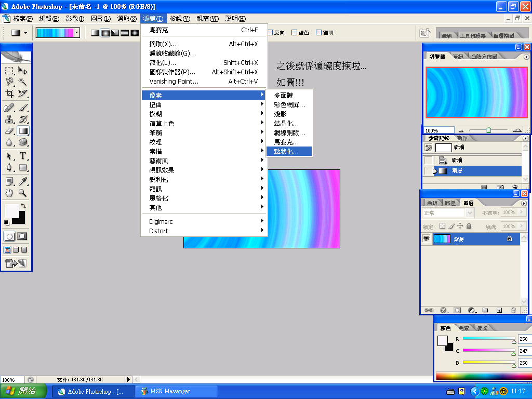The width and height of the screenshot is (532, 399).
Task: Choose 點狀化 from the 像素 submenu
Action: click(x=289, y=151)
